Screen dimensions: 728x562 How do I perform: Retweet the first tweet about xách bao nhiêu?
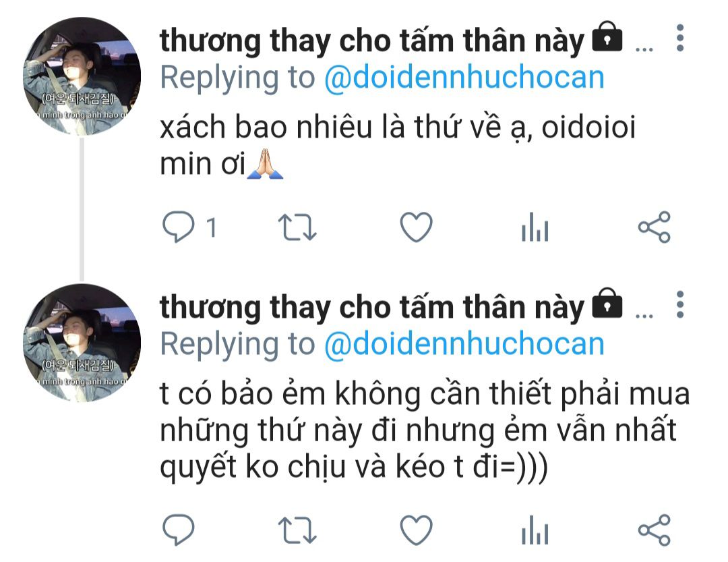(297, 227)
